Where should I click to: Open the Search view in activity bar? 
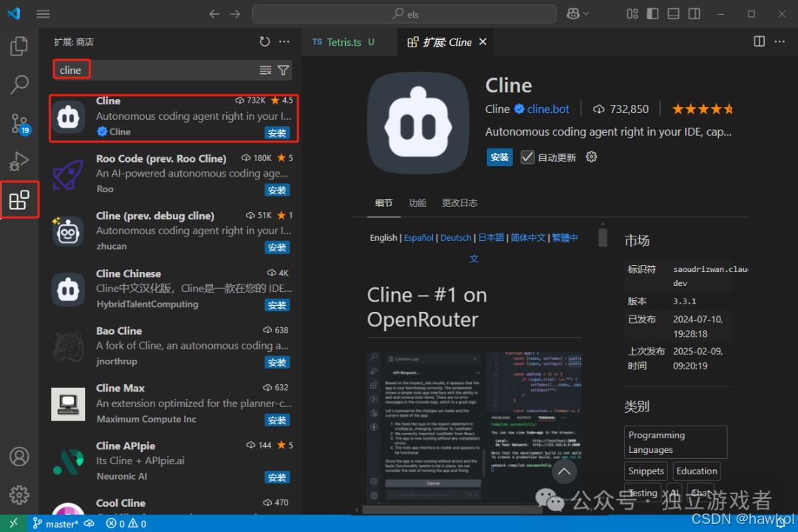pyautogui.click(x=18, y=84)
